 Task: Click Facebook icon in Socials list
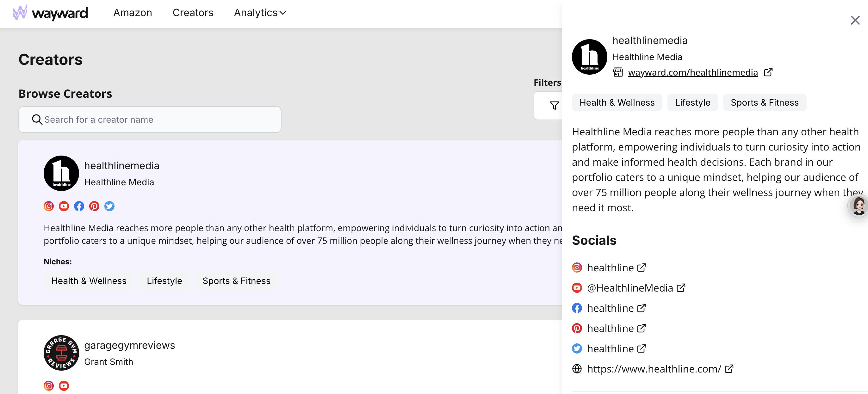coord(577,308)
